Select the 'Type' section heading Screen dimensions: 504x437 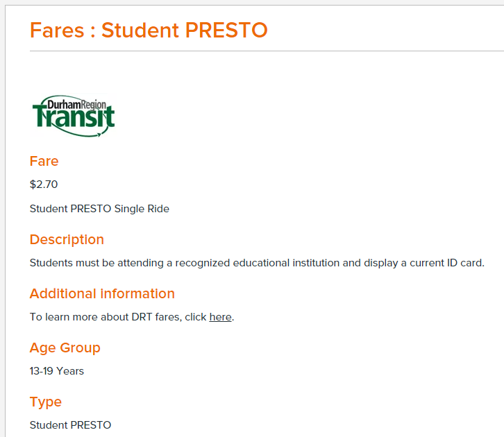click(45, 402)
